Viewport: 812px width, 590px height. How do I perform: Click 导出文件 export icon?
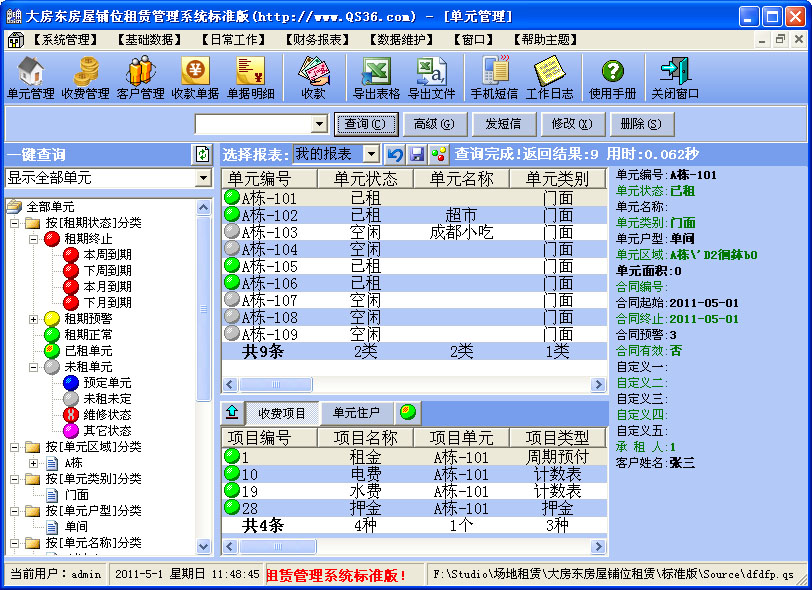coord(431,78)
